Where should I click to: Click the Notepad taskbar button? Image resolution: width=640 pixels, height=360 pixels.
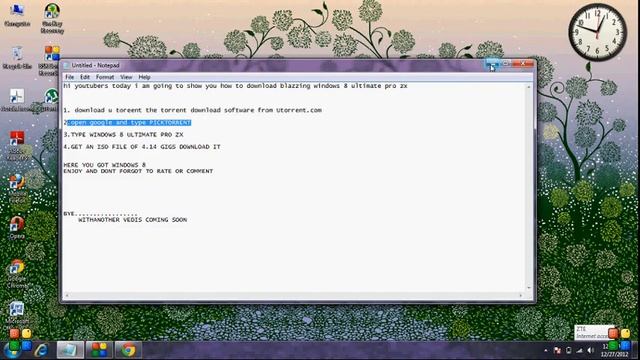click(x=70, y=350)
